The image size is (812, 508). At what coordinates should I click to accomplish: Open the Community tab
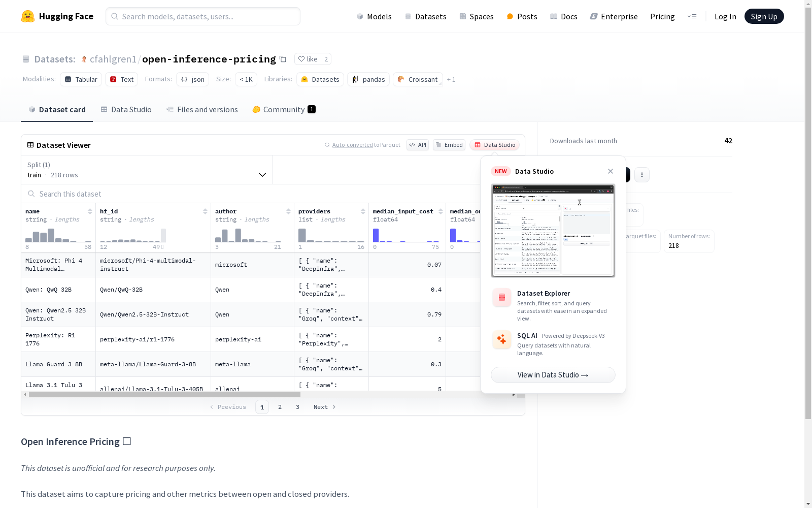284,110
